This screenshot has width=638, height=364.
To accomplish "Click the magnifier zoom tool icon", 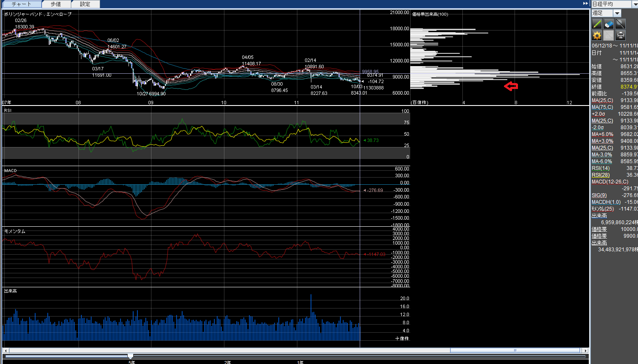I will pyautogui.click(x=620, y=24).
